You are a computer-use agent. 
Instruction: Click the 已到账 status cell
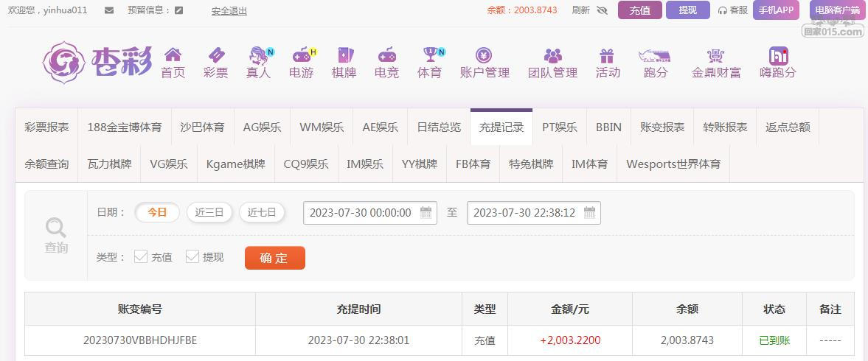click(774, 340)
